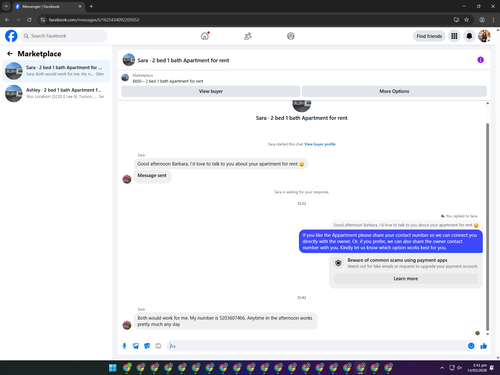Open the emoji picker in message box
Viewport: 500px width, 375px height.
[x=471, y=346]
